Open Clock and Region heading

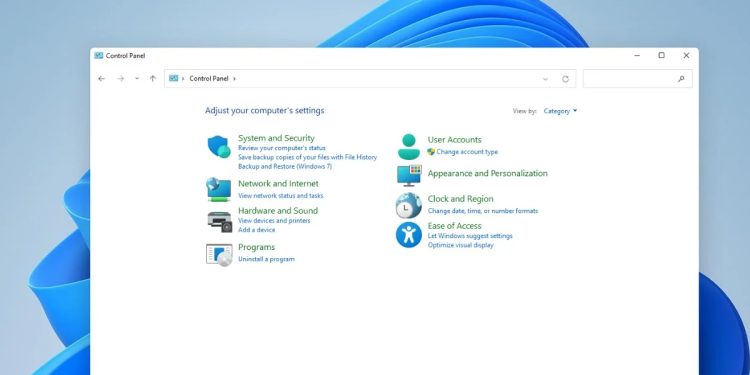pyautogui.click(x=461, y=199)
